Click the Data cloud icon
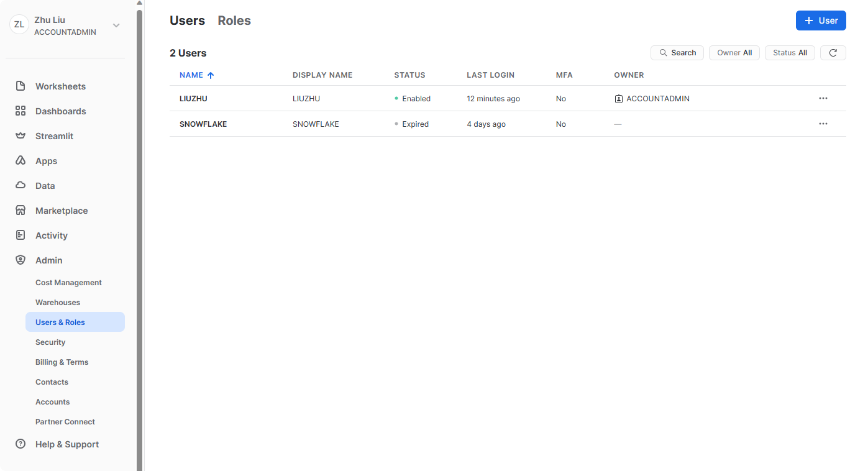 pyautogui.click(x=21, y=186)
